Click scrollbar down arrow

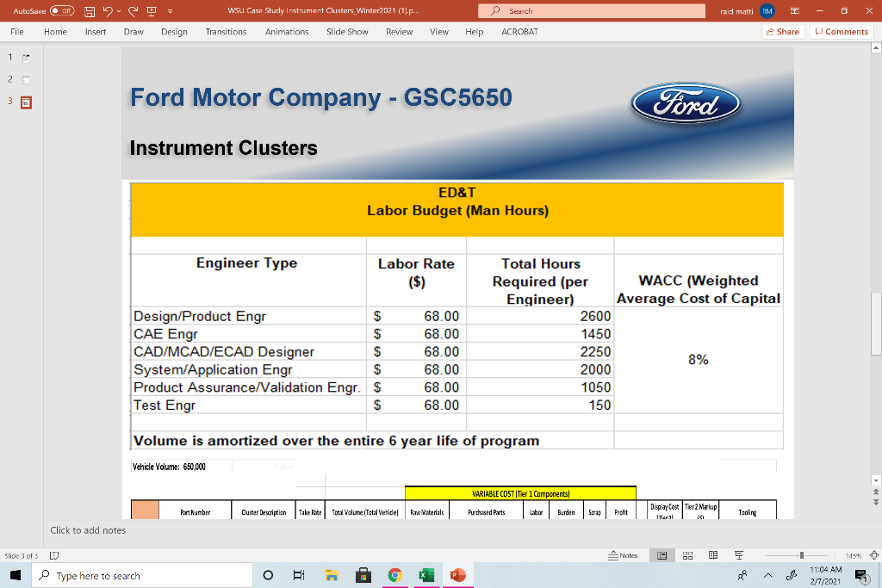(876, 480)
